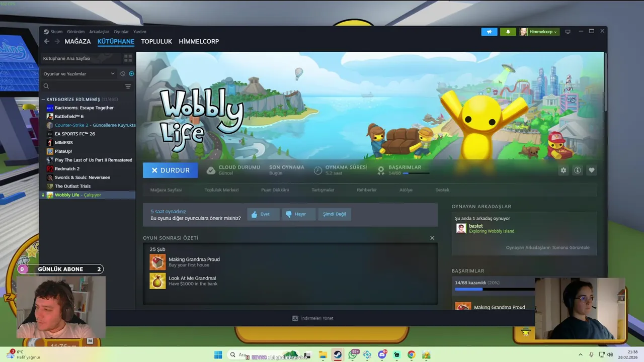
Task: Open the Mağaza Sayfası link
Action: pos(166,190)
